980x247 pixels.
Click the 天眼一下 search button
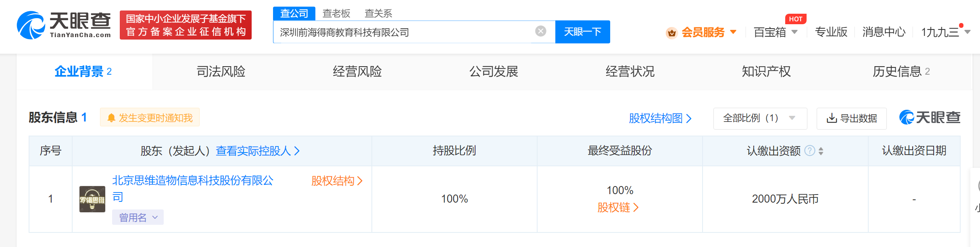(x=582, y=32)
